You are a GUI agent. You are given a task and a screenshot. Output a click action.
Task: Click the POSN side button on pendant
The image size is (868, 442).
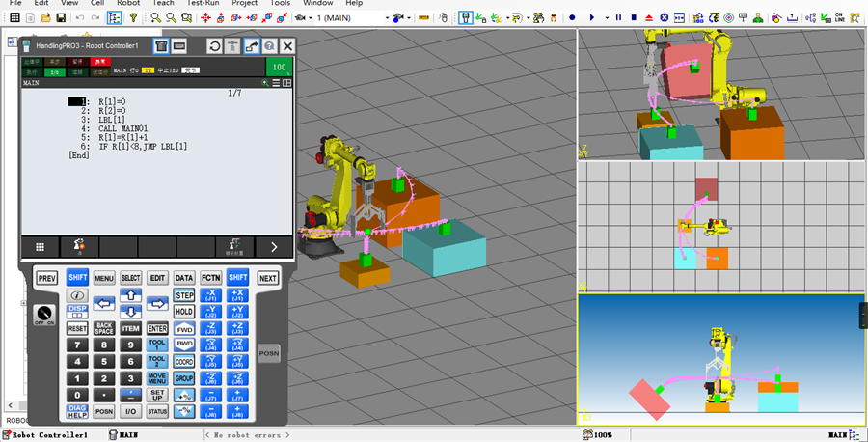268,353
